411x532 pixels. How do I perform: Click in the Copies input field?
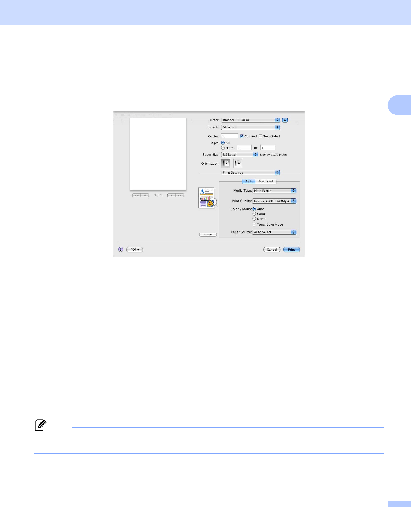[x=230, y=136]
